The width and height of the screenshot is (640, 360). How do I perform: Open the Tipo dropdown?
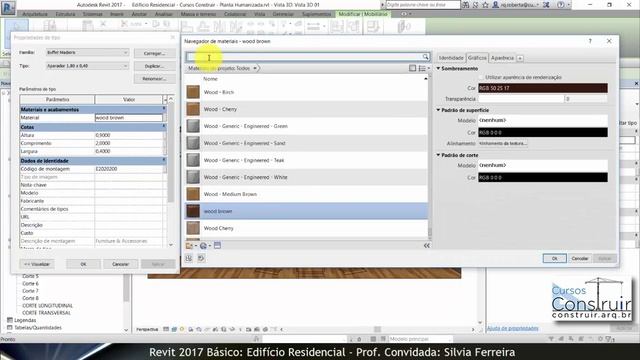point(87,66)
